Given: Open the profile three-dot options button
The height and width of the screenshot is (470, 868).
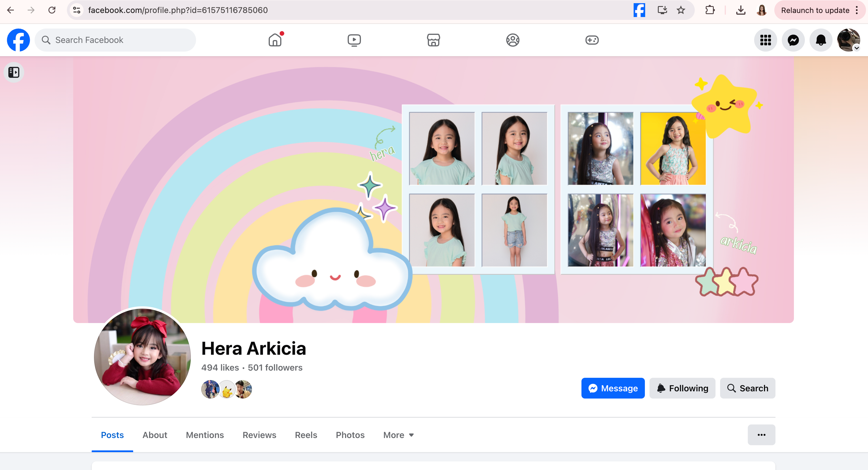Looking at the screenshot, I should click(x=761, y=435).
